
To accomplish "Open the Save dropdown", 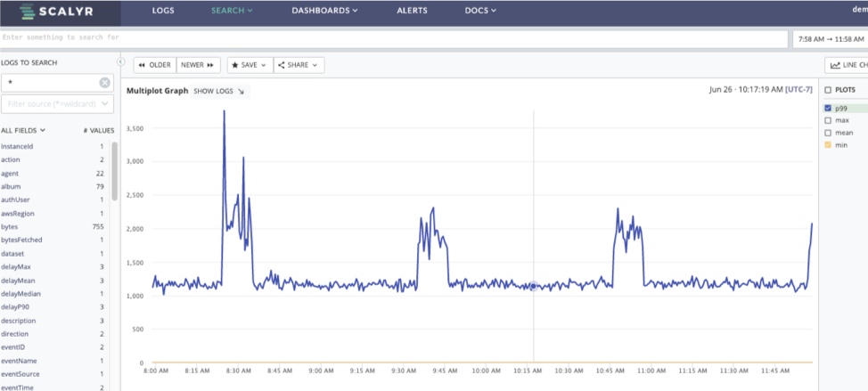I will (249, 65).
